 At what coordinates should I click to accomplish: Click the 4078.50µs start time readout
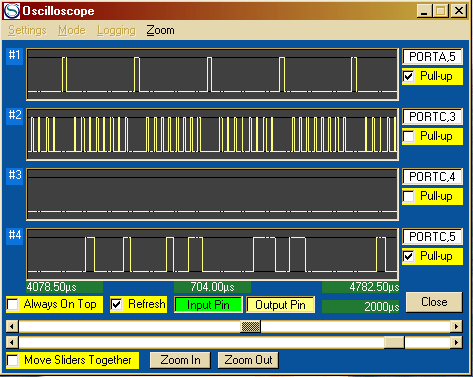pyautogui.click(x=65, y=287)
